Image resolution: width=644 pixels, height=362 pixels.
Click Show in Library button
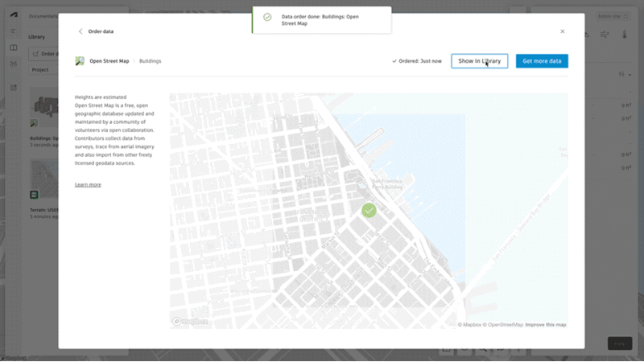tap(479, 61)
